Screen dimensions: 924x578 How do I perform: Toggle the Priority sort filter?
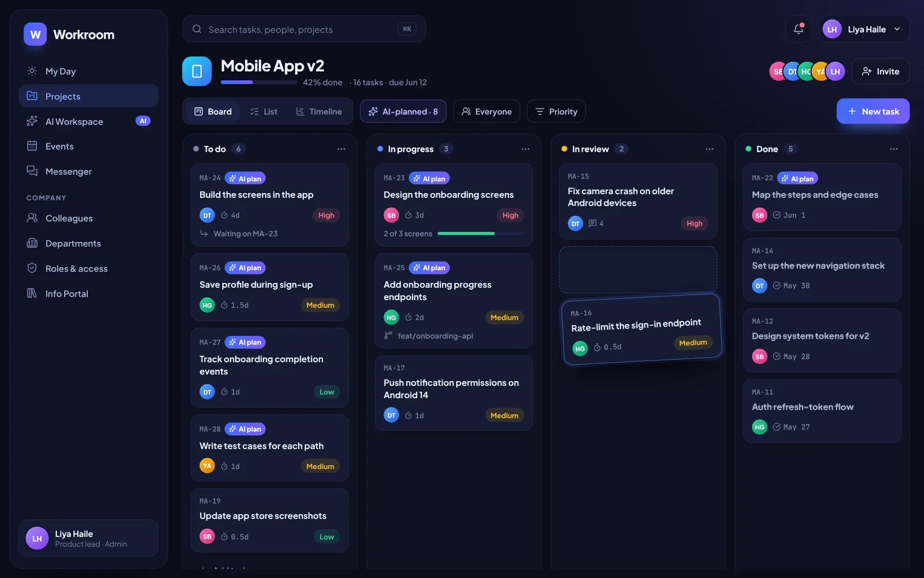click(x=556, y=111)
